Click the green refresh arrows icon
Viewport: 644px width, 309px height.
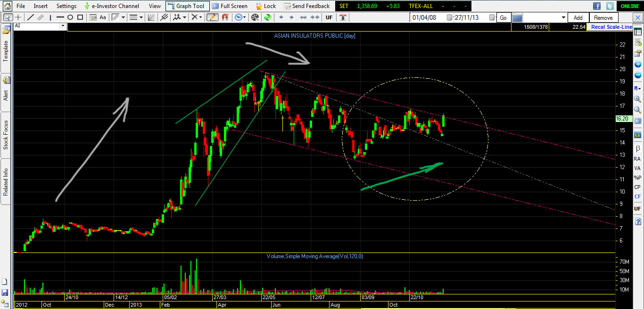point(268,17)
